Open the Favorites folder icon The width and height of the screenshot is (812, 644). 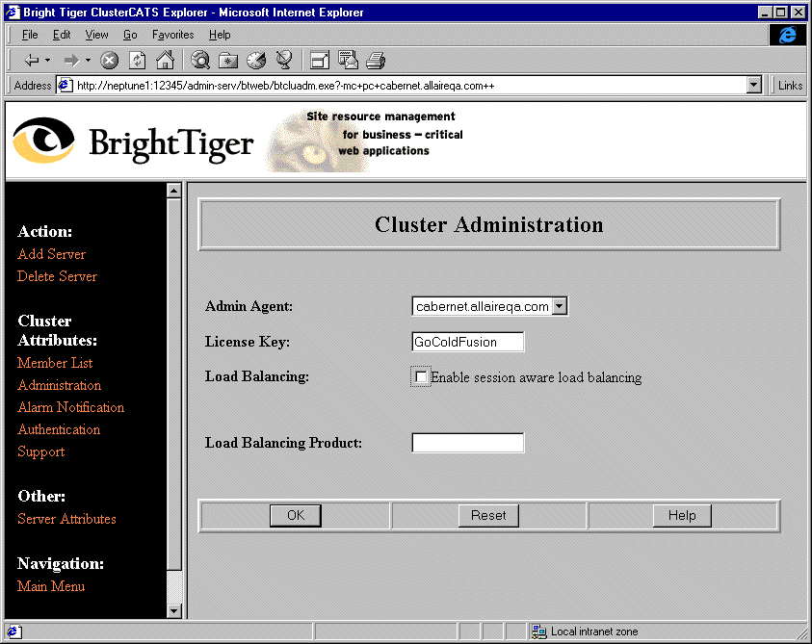pyautogui.click(x=228, y=60)
